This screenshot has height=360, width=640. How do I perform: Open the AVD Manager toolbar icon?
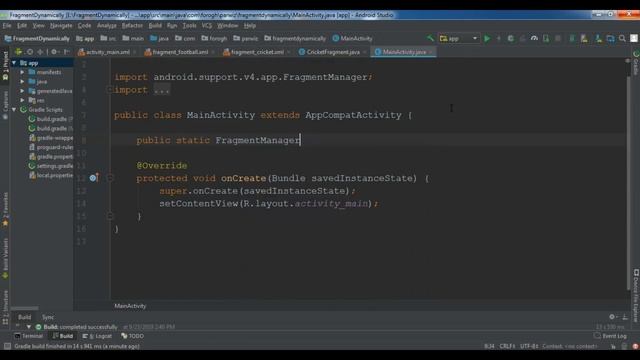(584, 38)
